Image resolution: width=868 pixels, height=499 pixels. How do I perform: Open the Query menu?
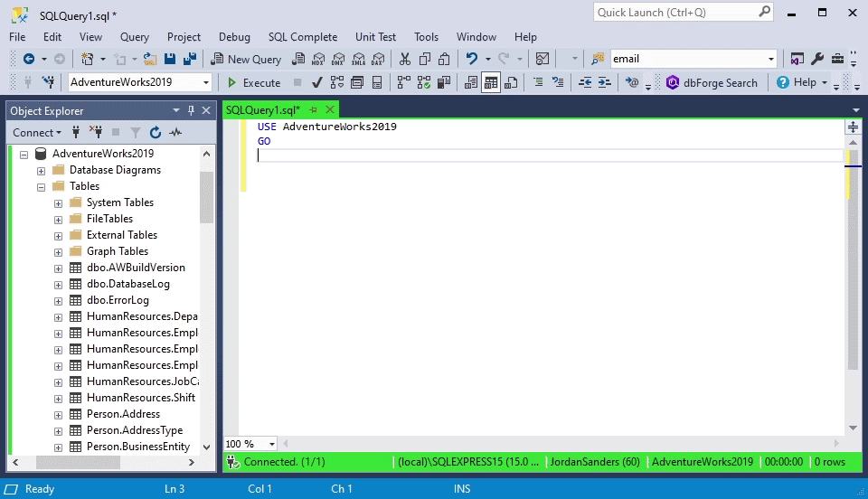pyautogui.click(x=134, y=37)
